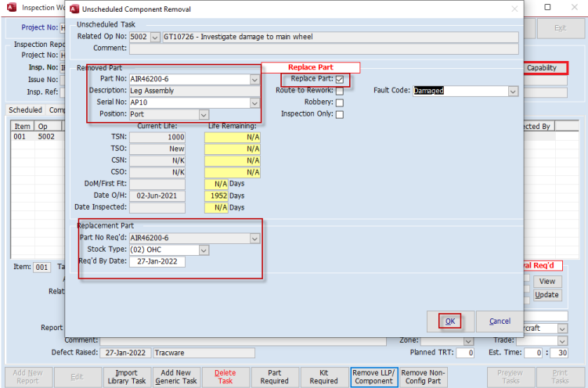Expand the Fault Code dropdown
This screenshot has height=388, width=588.
click(x=513, y=91)
